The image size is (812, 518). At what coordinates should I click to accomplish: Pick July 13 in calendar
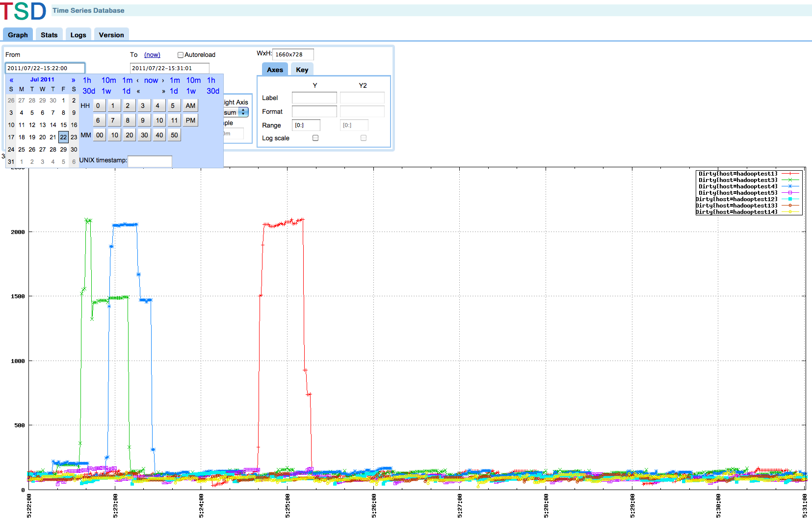click(43, 125)
